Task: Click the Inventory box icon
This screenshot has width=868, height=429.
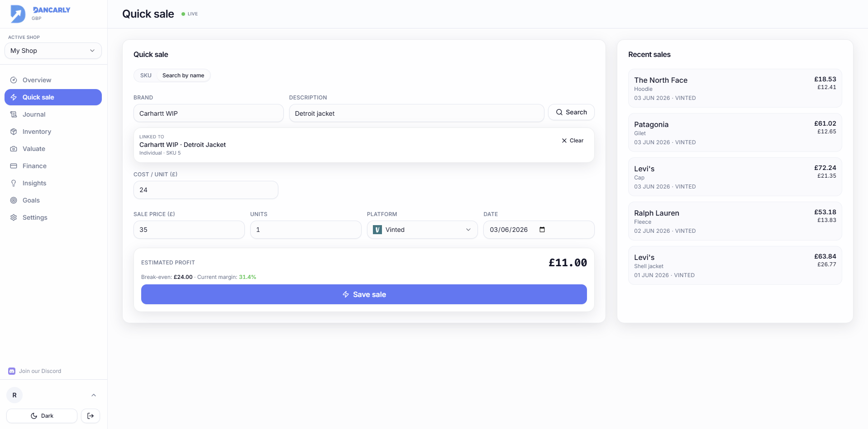Action: [14, 132]
